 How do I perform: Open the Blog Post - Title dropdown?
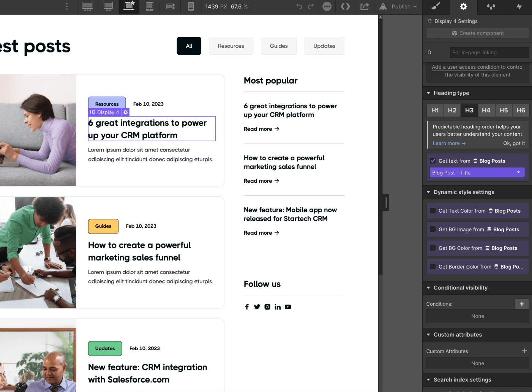(477, 172)
